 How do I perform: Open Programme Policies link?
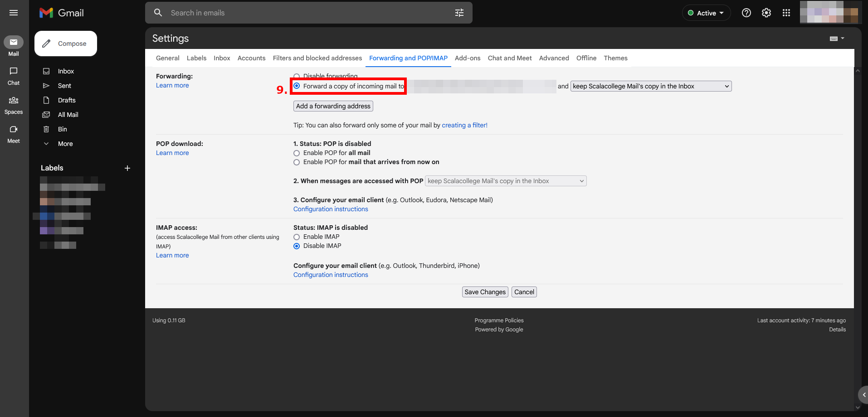coord(499,320)
